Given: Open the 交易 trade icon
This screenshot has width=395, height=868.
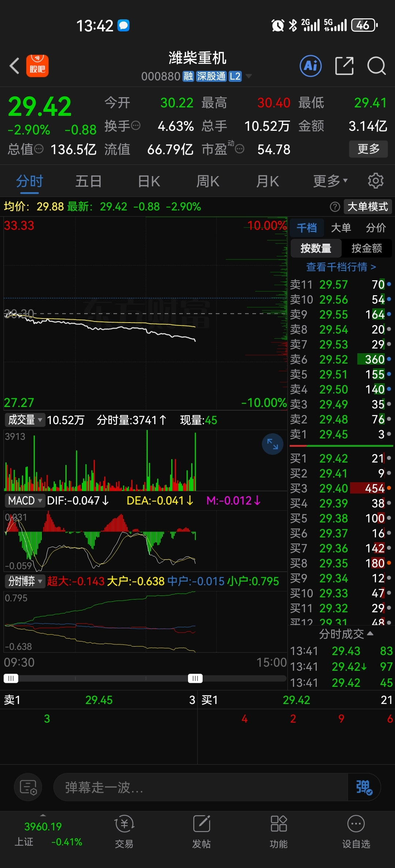Looking at the screenshot, I should (124, 832).
